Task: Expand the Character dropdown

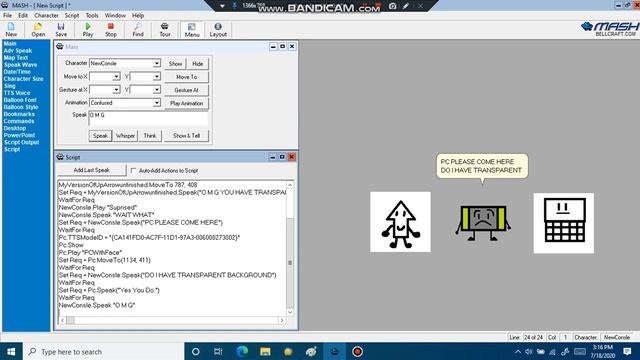Action: pos(157,64)
